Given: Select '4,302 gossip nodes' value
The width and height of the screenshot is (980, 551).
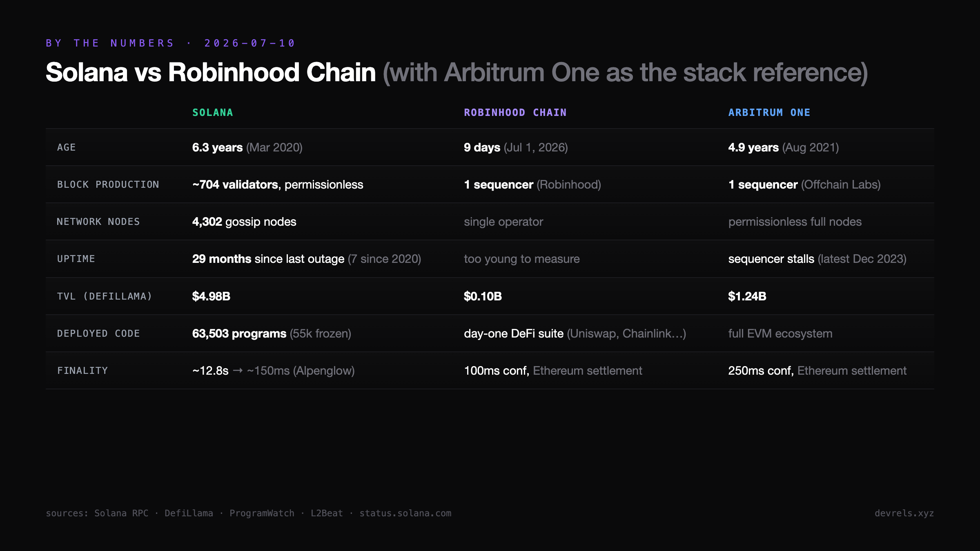Looking at the screenshot, I should (244, 222).
